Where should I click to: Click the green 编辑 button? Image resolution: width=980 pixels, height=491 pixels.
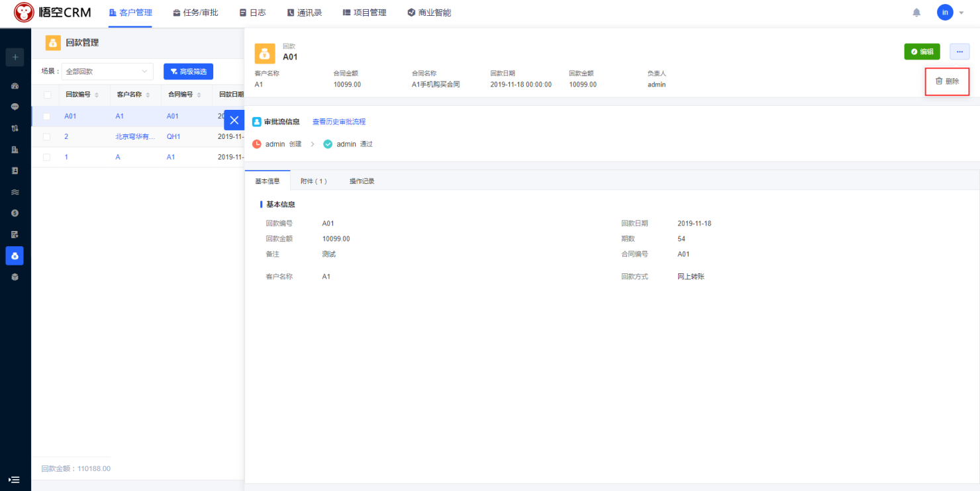[x=922, y=52]
